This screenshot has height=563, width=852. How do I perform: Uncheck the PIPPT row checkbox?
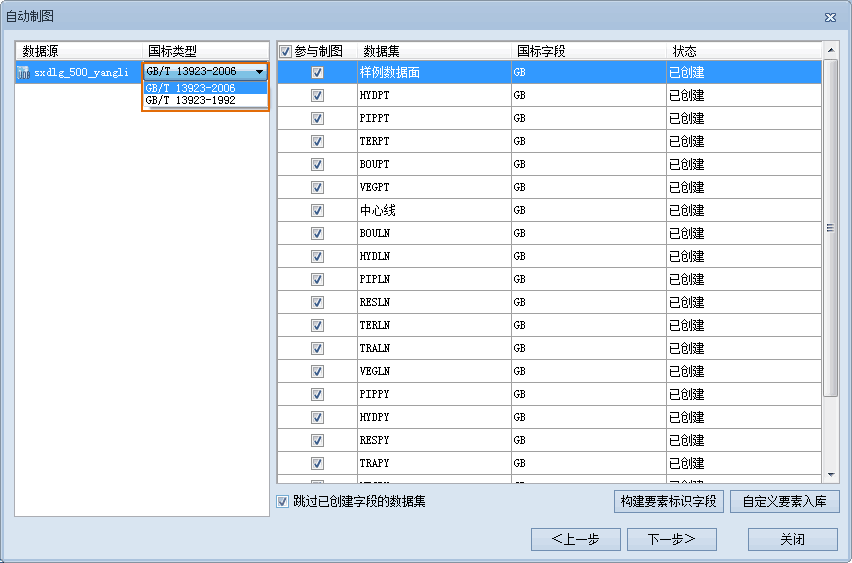(317, 118)
